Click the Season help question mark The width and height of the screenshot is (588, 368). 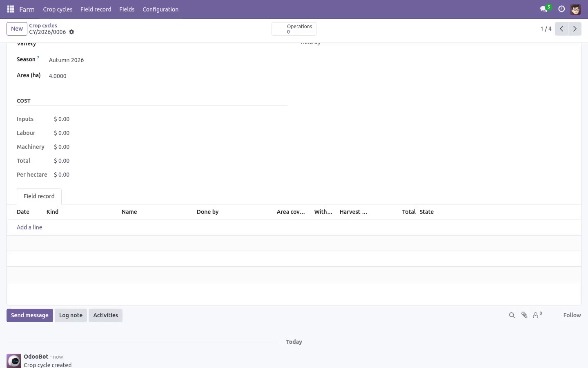38,58
